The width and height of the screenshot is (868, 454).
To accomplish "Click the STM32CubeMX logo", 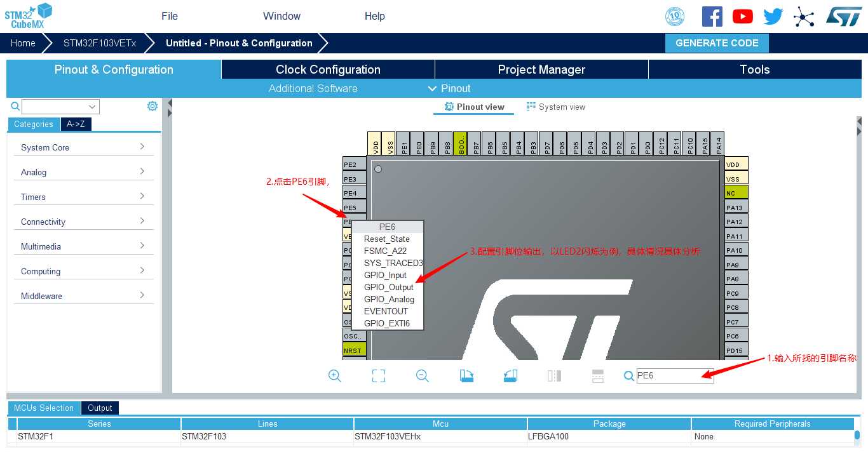I will [x=29, y=17].
